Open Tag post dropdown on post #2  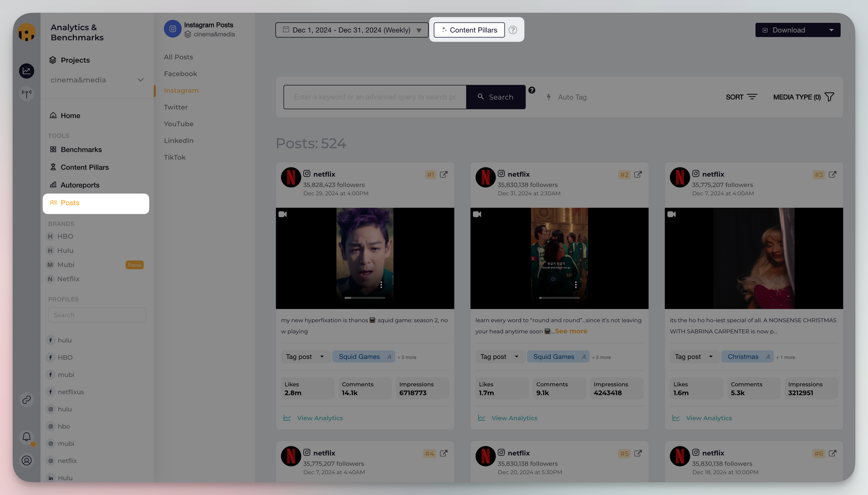point(499,357)
